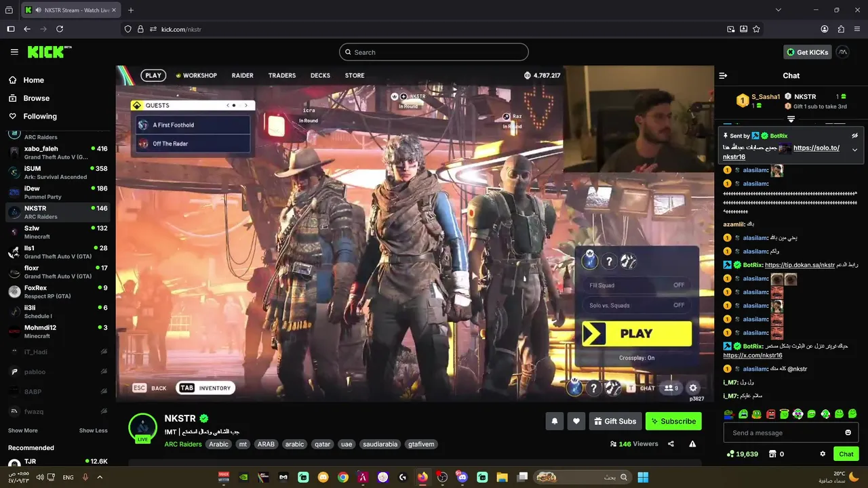Click the ARC Raiders category link
Screen dimensions: 868x488
tap(183, 444)
